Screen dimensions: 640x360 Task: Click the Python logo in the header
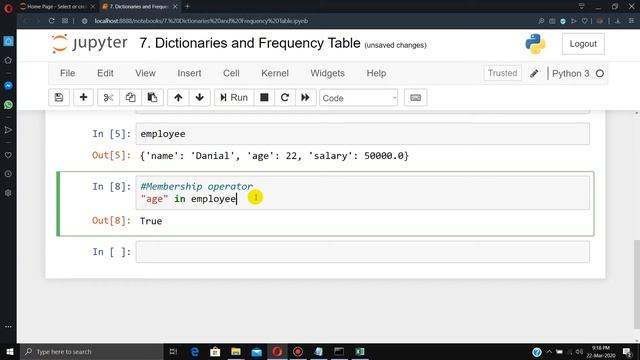click(x=535, y=44)
